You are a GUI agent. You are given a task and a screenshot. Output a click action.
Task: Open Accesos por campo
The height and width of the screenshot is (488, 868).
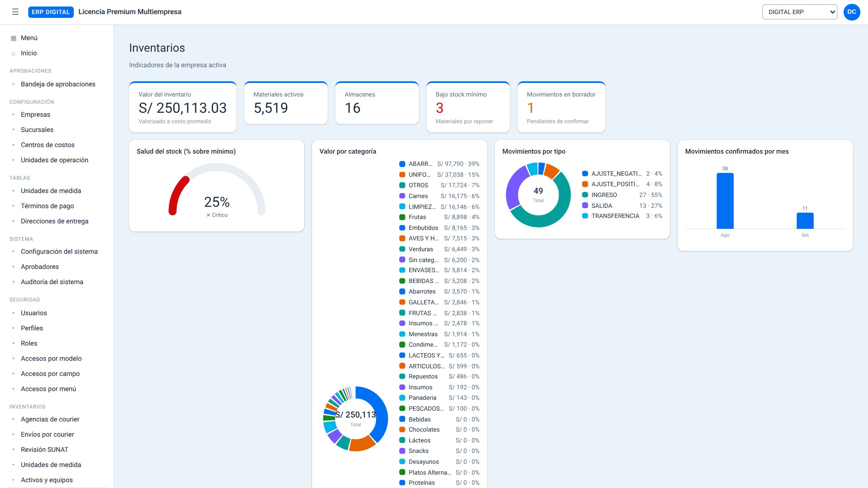click(50, 374)
